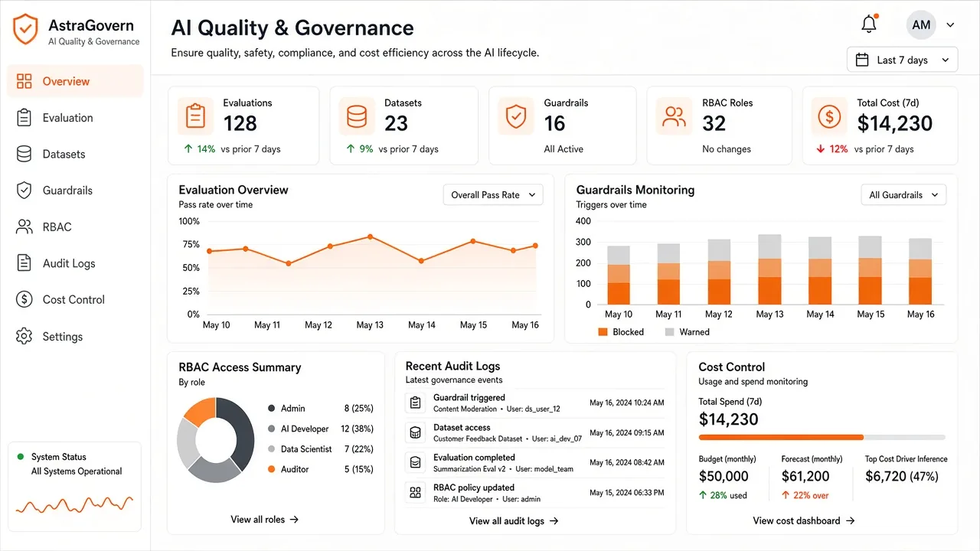This screenshot has height=551, width=980.
Task: Click the Datasets cylinder icon in sidebar
Action: (x=24, y=154)
